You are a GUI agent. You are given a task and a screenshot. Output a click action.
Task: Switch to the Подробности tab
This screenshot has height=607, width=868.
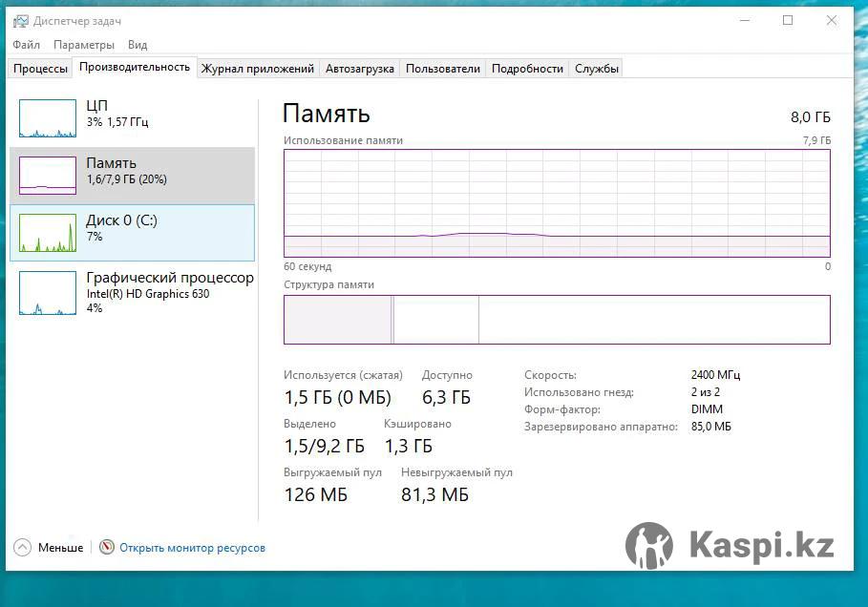coord(527,69)
